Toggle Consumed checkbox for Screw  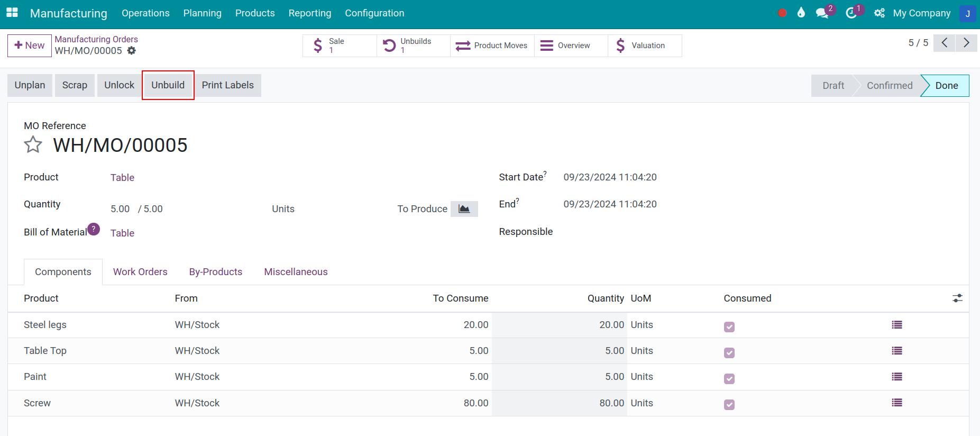729,405
